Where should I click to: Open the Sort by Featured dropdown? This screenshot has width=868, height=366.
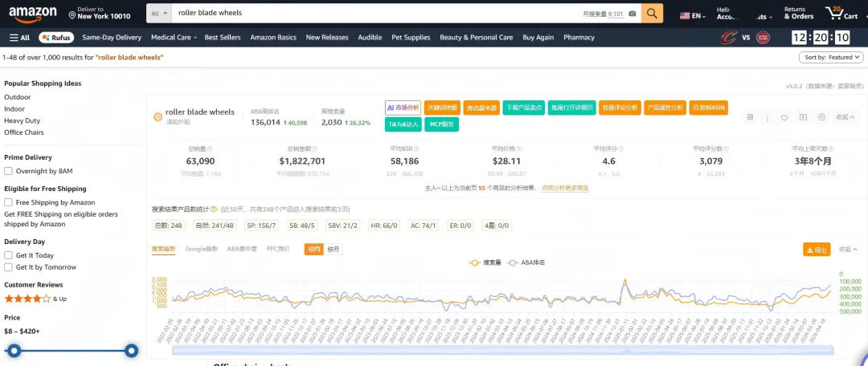point(831,58)
